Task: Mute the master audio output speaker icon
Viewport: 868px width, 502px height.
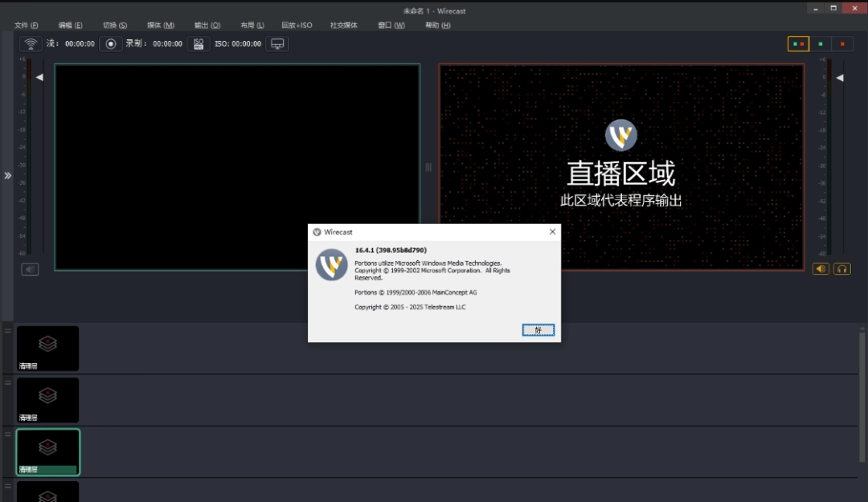Action: [820, 268]
